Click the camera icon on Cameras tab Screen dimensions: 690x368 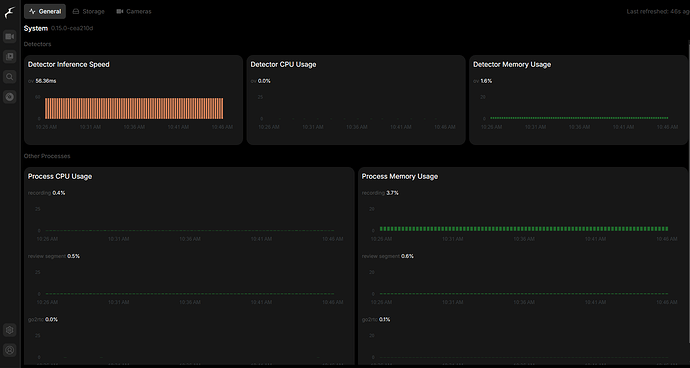coord(120,11)
